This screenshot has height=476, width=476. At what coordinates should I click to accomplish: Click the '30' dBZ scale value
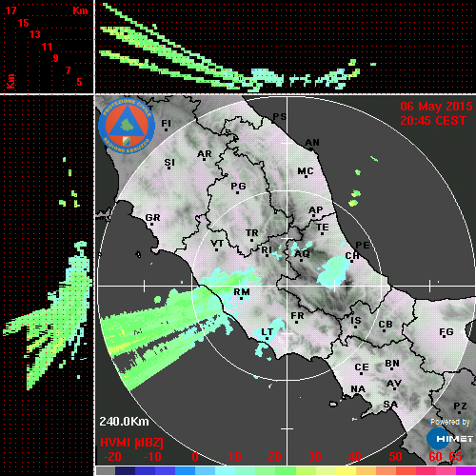tap(314, 457)
